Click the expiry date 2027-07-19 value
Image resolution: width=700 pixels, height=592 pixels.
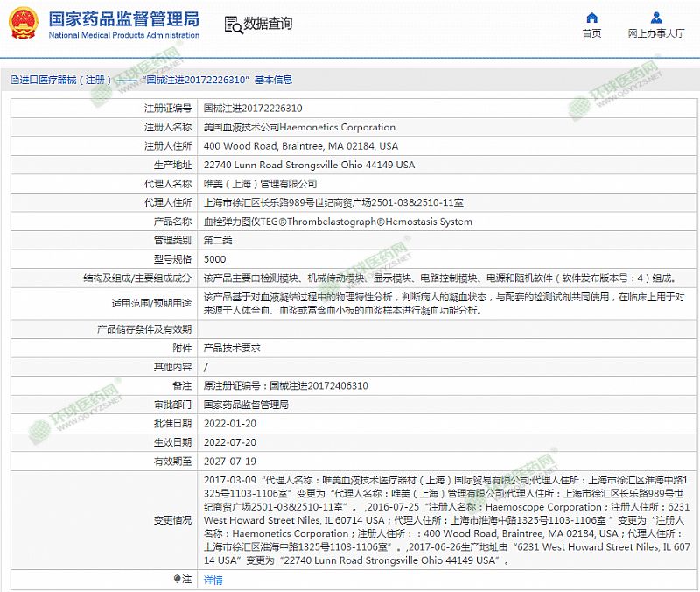pyautogui.click(x=229, y=462)
